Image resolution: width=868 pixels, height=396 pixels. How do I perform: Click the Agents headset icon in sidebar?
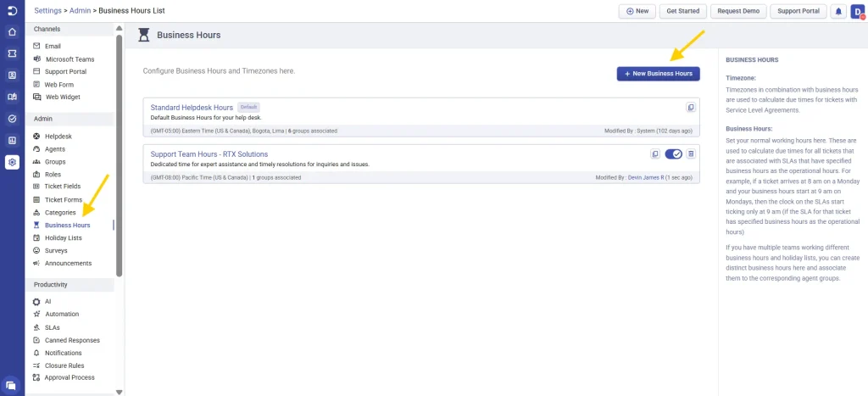[x=36, y=149]
